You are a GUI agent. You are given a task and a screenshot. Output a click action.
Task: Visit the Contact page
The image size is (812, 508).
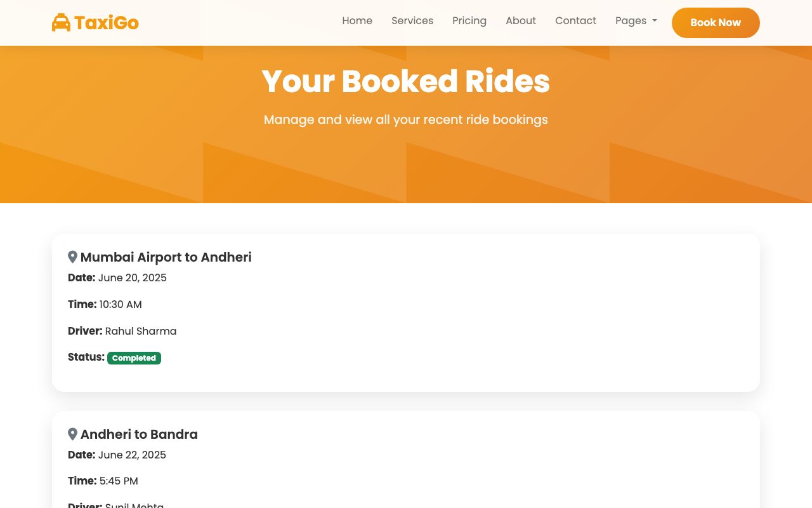(x=575, y=20)
